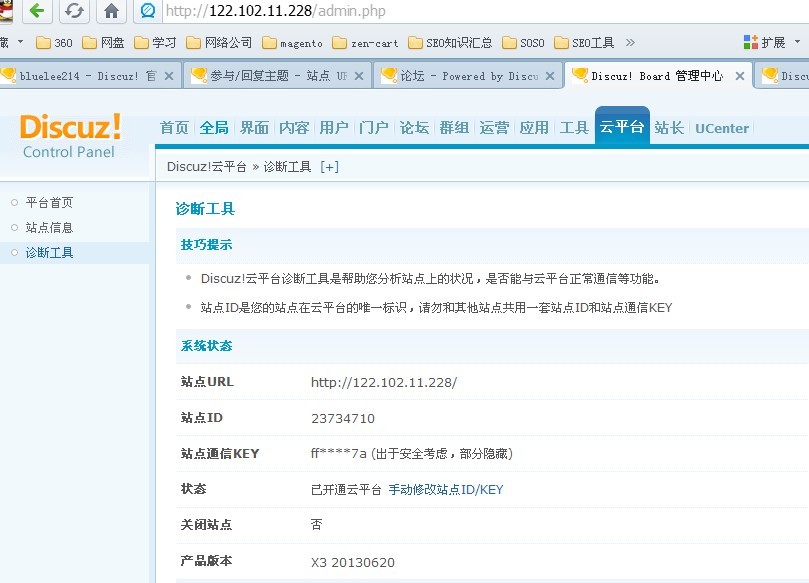The height and width of the screenshot is (583, 809).
Task: Open the 用户 admin menu
Action: (x=334, y=127)
